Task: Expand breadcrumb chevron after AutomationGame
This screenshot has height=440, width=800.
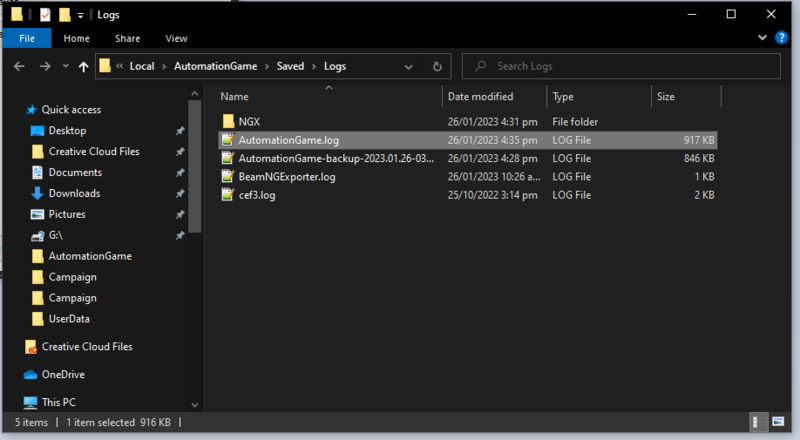Action: click(x=267, y=66)
